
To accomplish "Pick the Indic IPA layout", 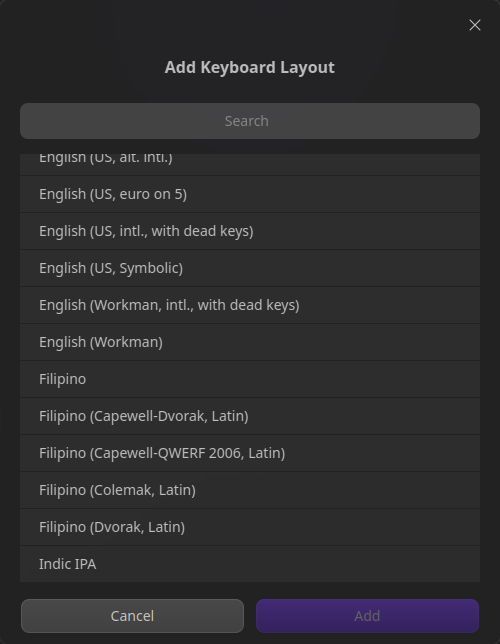I will 250,564.
